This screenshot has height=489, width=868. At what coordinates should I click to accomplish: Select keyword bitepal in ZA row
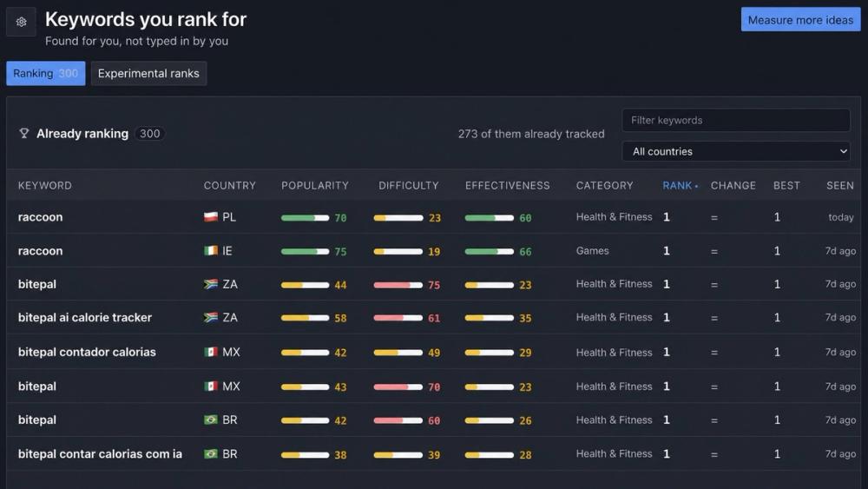tap(37, 284)
